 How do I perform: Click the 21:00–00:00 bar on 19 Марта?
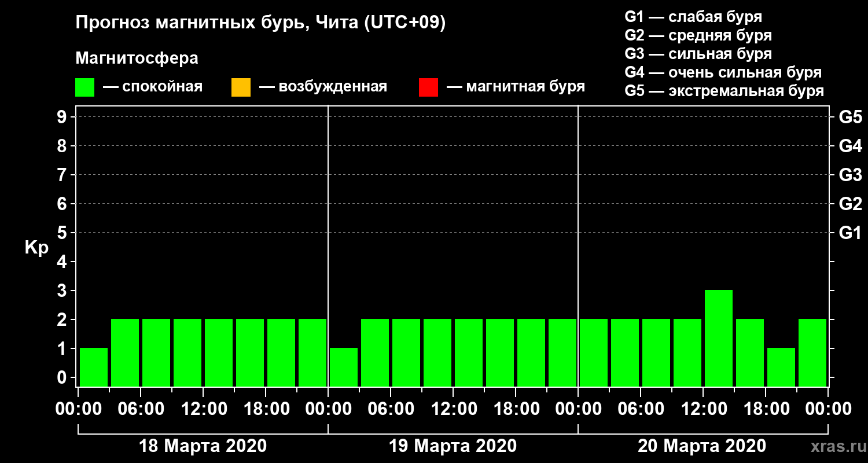pos(562,352)
